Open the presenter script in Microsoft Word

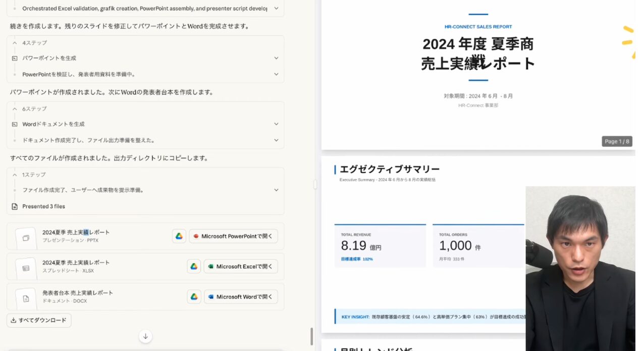tap(240, 297)
